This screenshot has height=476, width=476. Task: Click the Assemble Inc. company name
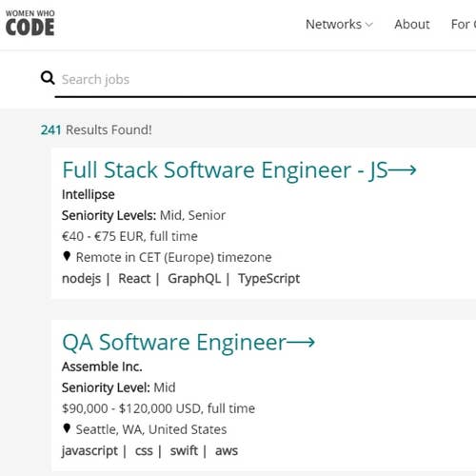[102, 367]
